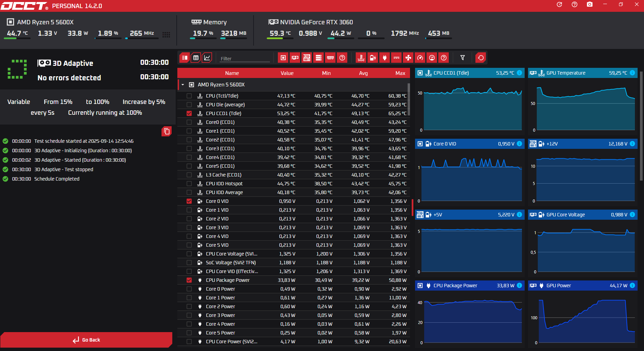This screenshot has width=644, height=351.
Task: Toggle the CPU sensor filter icon
Action: 283,58
